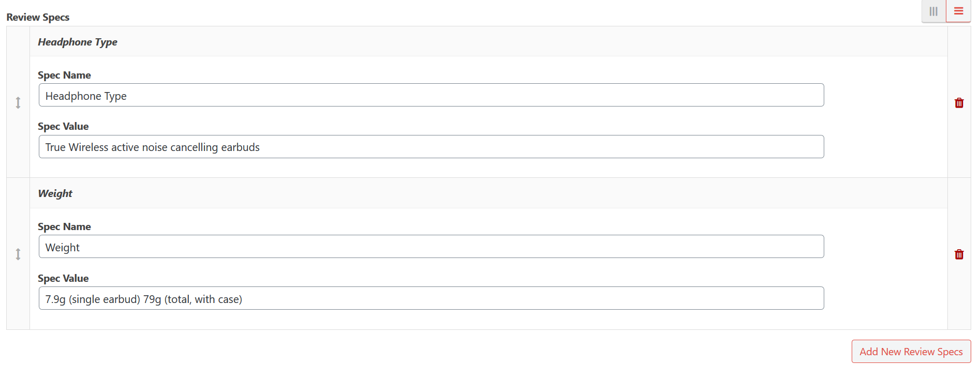980x379 pixels.
Task: Click the Headphone Type row reorder handle
Action: pos(18,102)
